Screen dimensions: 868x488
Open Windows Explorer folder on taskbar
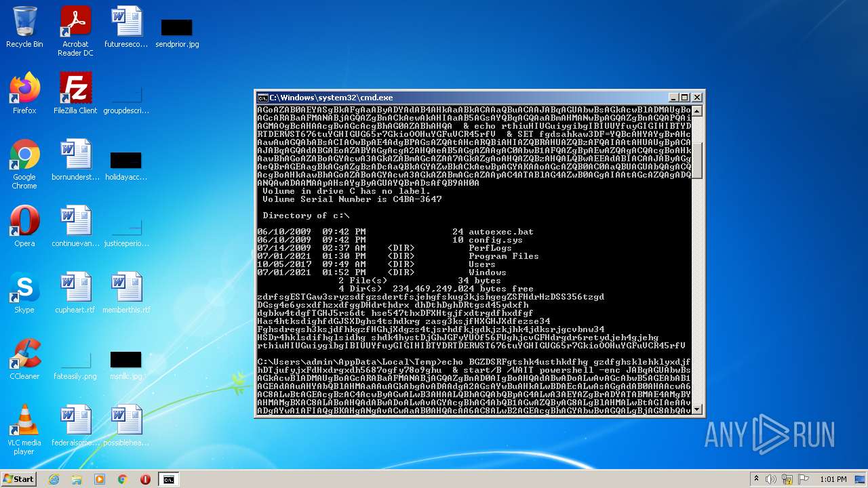[77, 479]
